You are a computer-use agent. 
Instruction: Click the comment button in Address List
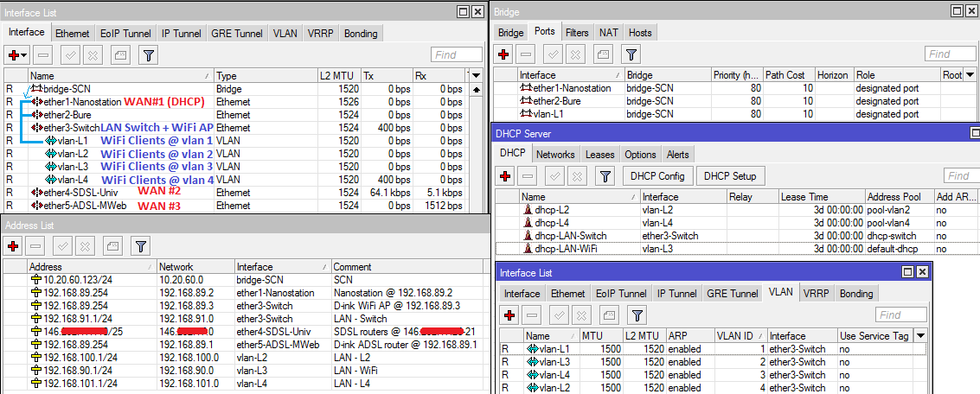pyautogui.click(x=113, y=245)
